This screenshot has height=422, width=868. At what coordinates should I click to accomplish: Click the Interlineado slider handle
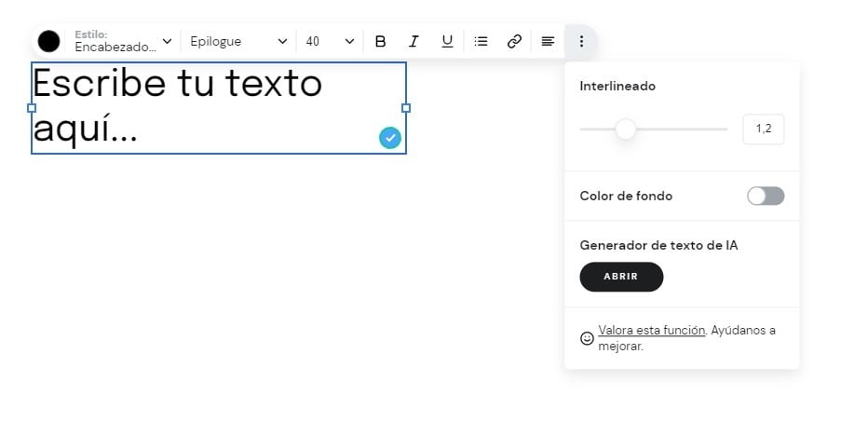[626, 129]
